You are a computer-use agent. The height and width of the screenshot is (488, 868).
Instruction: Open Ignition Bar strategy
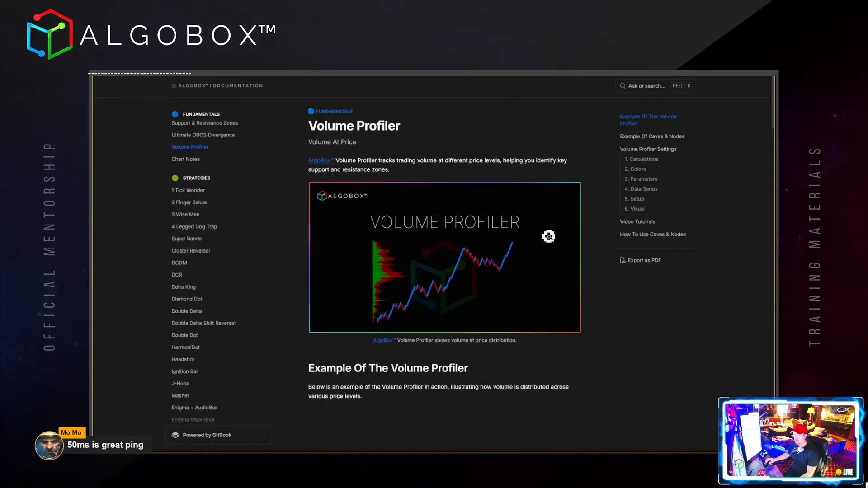click(184, 371)
